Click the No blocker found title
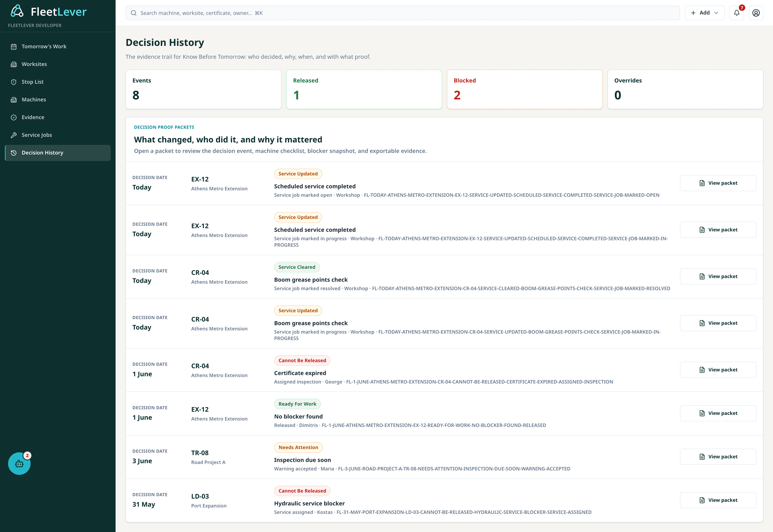Screen dimensions: 773x532 pos(298,417)
